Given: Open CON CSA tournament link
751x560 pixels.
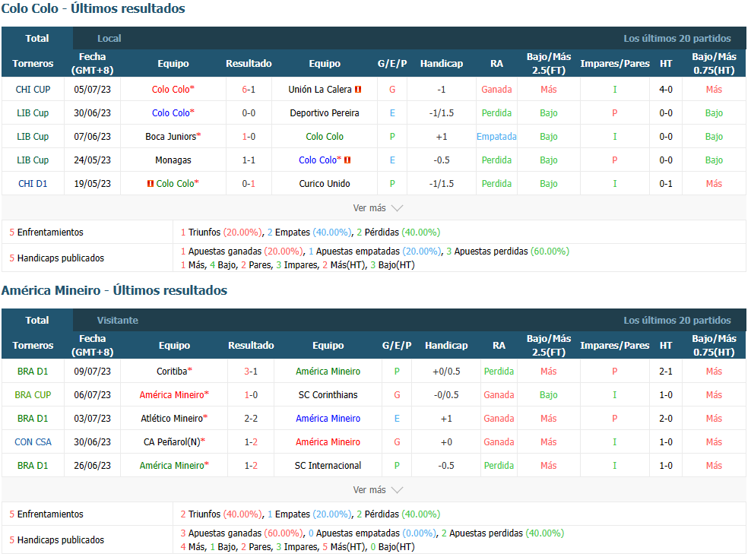Looking at the screenshot, I should pyautogui.click(x=33, y=441).
